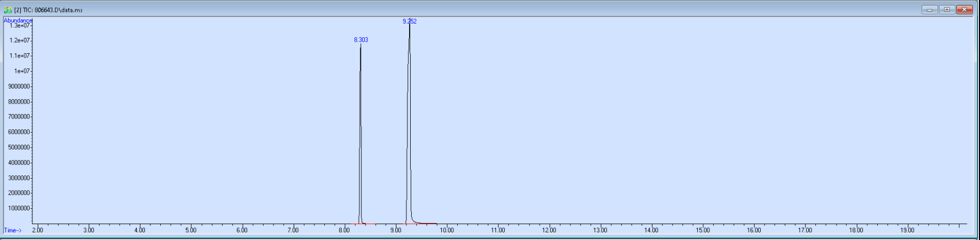Click the 6.00 time axis tick label

(242, 231)
